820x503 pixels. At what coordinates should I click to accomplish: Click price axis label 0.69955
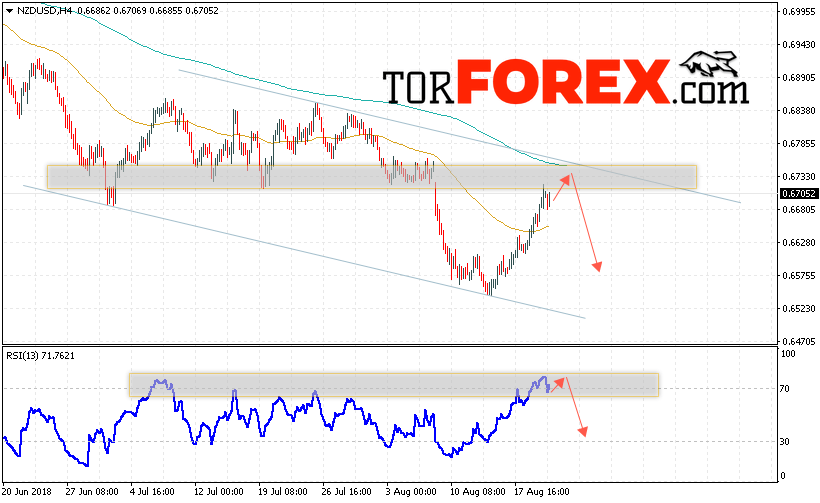pos(799,12)
